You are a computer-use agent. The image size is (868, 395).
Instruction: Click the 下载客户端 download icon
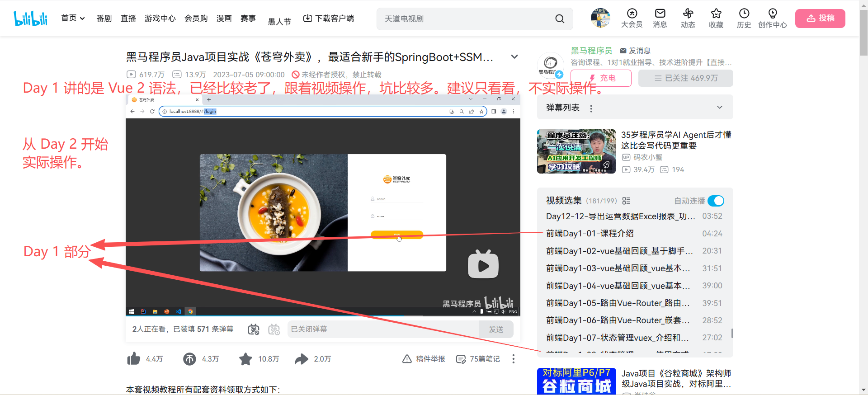[307, 18]
